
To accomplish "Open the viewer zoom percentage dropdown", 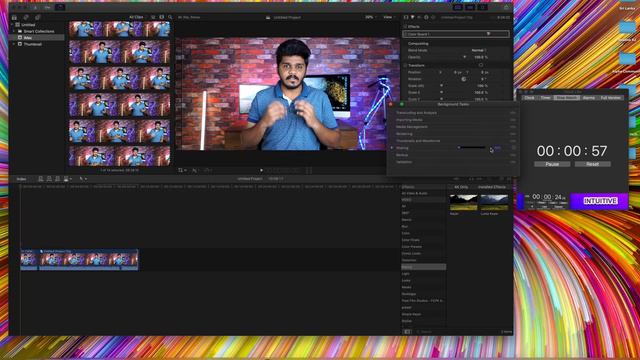I will (x=370, y=18).
